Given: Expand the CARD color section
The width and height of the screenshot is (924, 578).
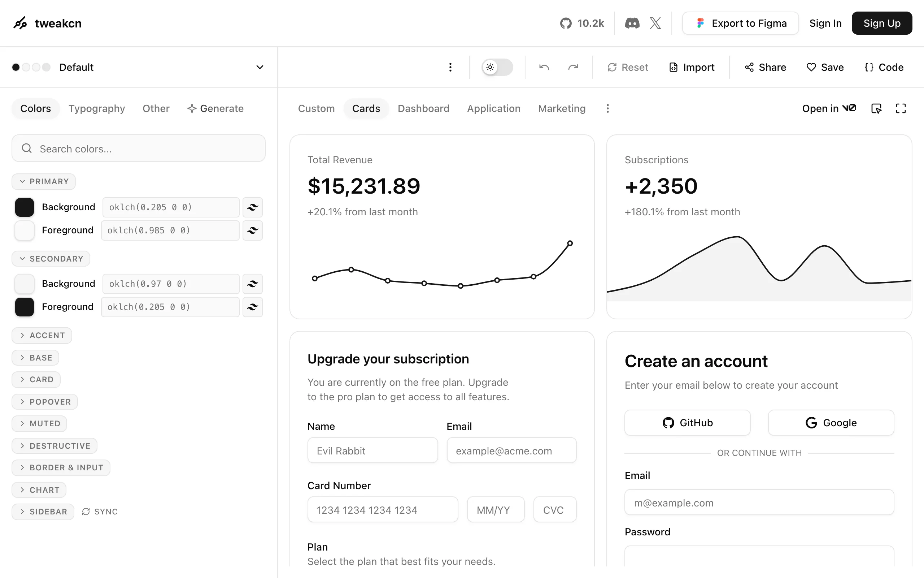Looking at the screenshot, I should (x=36, y=380).
